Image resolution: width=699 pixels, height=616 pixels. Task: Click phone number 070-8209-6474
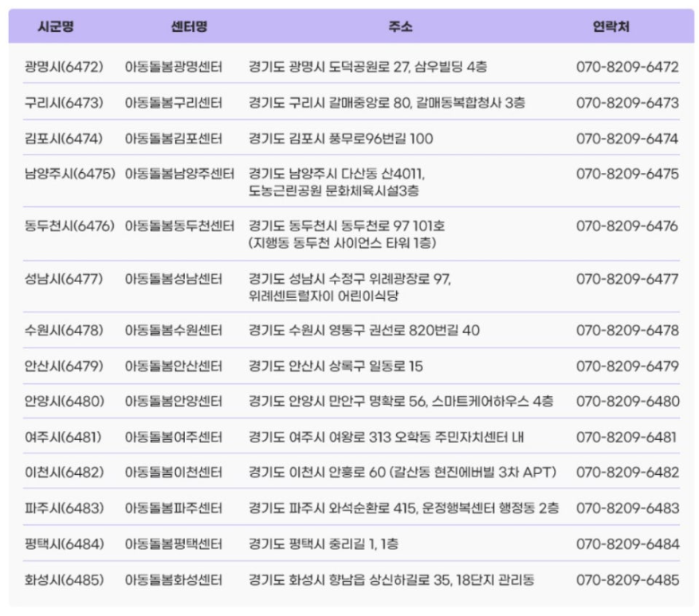(627, 139)
